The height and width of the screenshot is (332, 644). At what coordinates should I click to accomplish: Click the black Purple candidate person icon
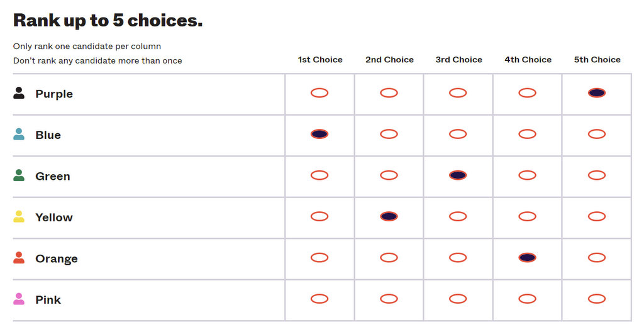19,93
